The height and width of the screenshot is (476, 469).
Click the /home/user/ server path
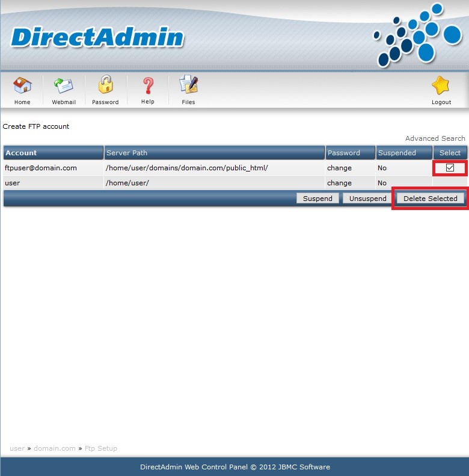click(127, 183)
